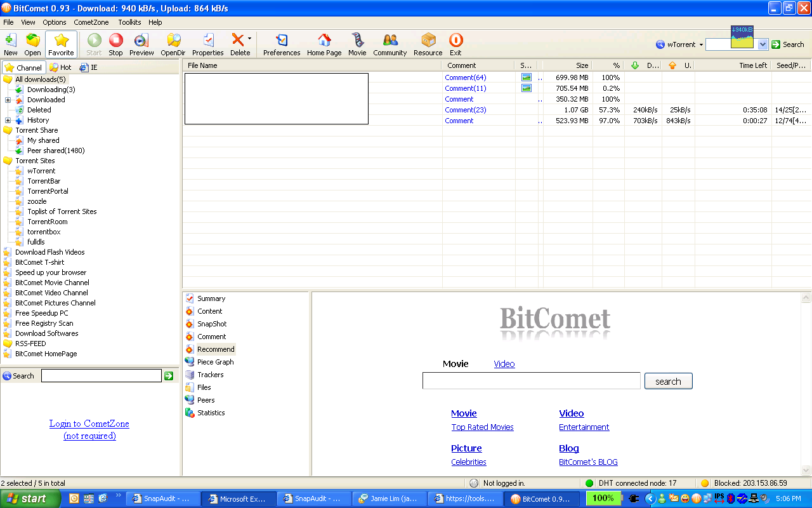Open the CometZone menu
Image resolution: width=812 pixels, height=508 pixels.
click(x=91, y=22)
